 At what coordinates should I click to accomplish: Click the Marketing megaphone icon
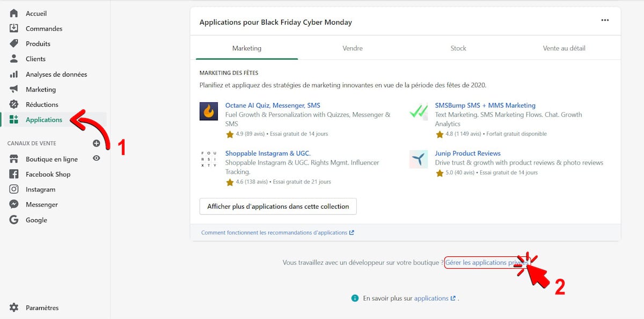tap(14, 90)
